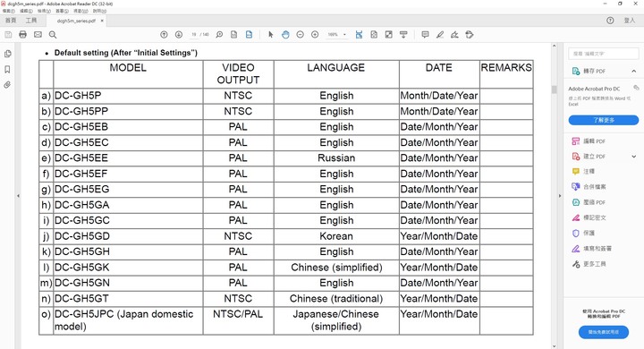The width and height of the screenshot is (644, 349).
Task: Click the copy icon beside Adobe Acrobat Pro DC
Action: [x=636, y=88]
